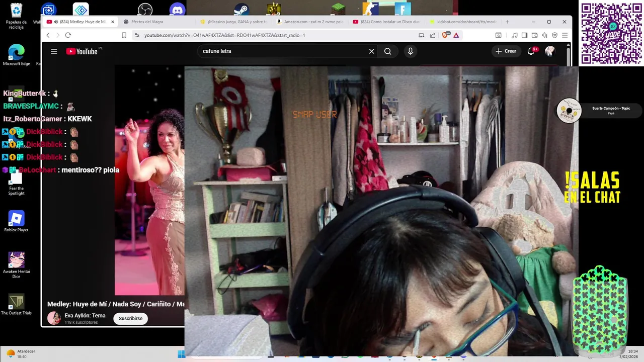Switch to the Amazon.com ssd m 2 tab
The height and width of the screenshot is (362, 644).
[x=310, y=22]
